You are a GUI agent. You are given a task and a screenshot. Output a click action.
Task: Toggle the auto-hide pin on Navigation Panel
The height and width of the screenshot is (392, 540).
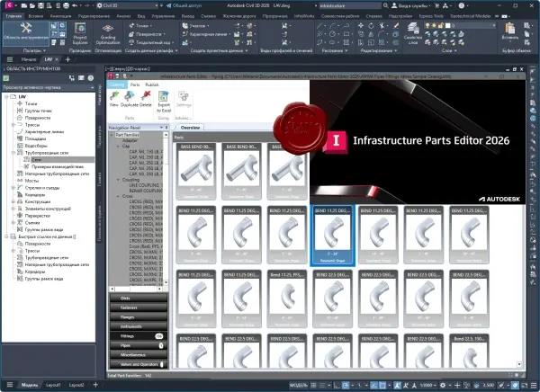pos(166,128)
